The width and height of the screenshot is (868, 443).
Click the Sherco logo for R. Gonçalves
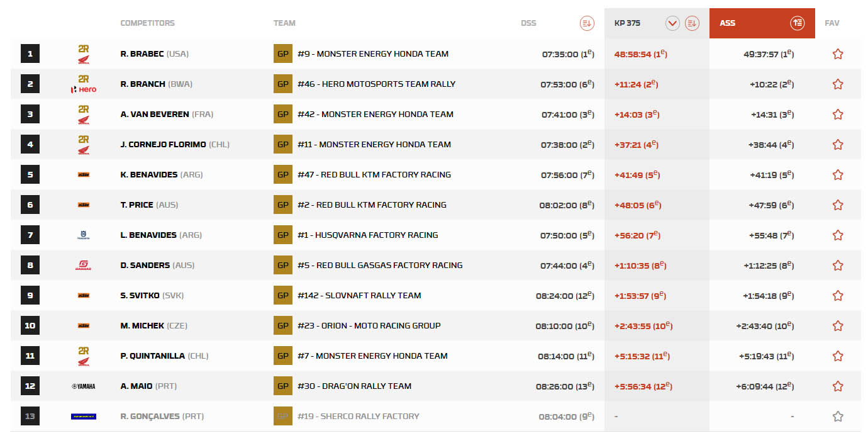pyautogui.click(x=83, y=417)
